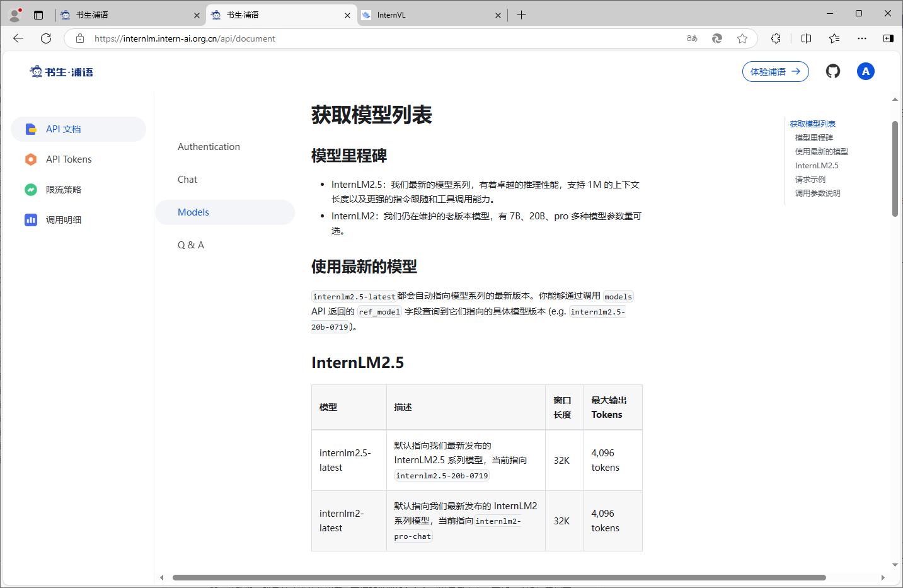Select the active 书生·浦语 tab
Screen dimensions: 903x588
tap(280, 15)
